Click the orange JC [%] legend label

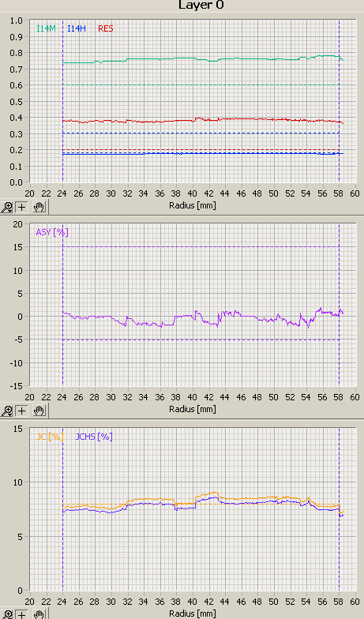click(50, 437)
